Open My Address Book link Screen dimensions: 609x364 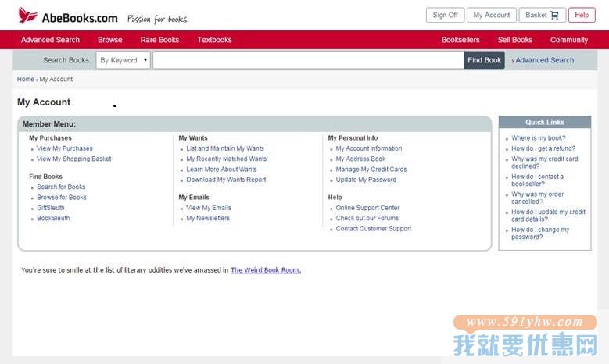click(x=360, y=159)
